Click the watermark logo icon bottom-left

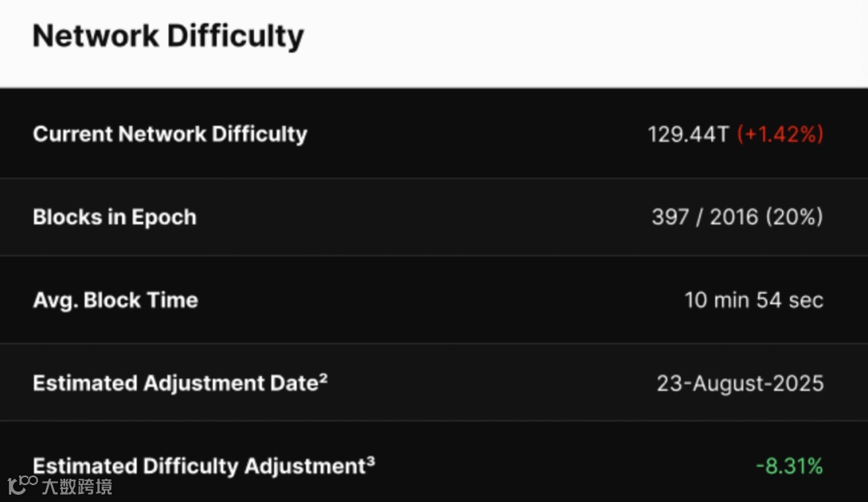22,484
